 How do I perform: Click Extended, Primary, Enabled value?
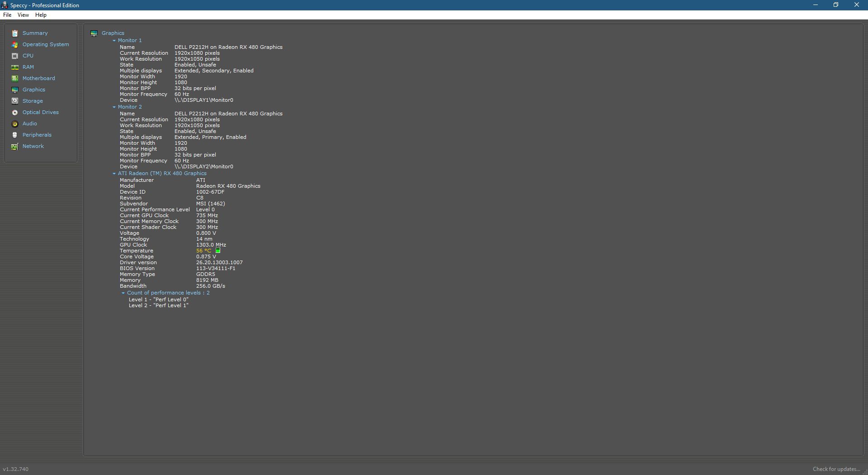click(210, 137)
